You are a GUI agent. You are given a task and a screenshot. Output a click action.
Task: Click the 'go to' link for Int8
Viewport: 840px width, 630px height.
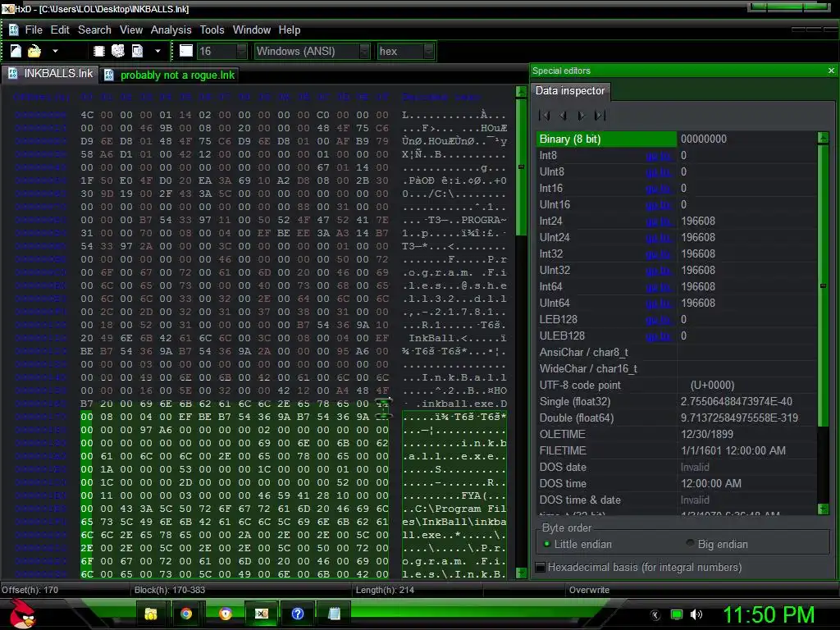click(x=659, y=156)
